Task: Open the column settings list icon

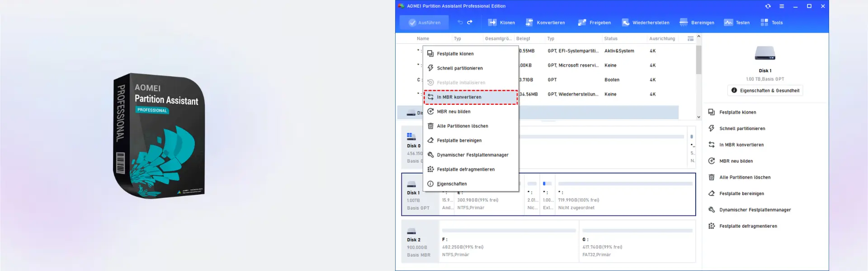Action: coord(690,39)
